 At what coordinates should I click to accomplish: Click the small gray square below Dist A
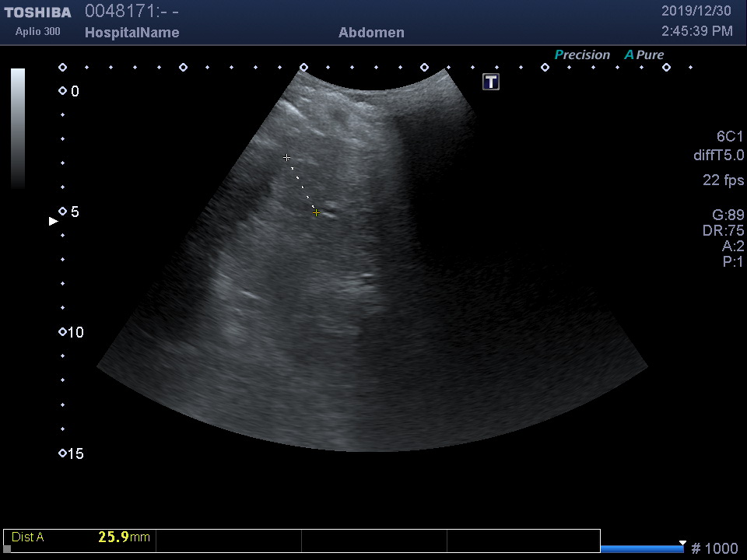pos(7,548)
